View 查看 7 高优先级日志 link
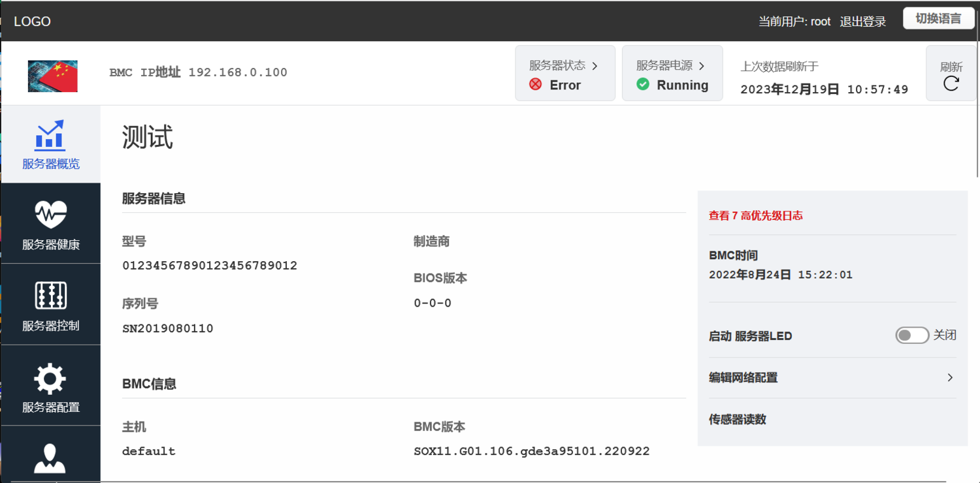980x483 pixels. click(756, 215)
